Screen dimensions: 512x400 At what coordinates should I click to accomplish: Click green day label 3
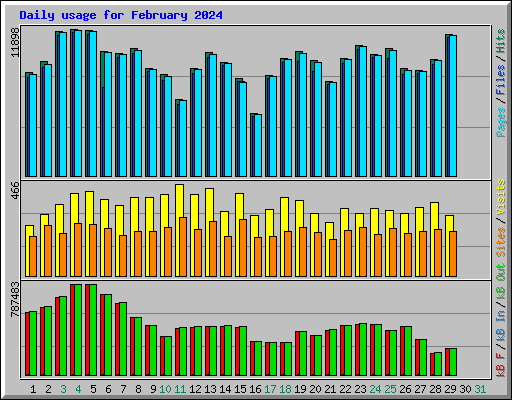[x=63, y=389]
